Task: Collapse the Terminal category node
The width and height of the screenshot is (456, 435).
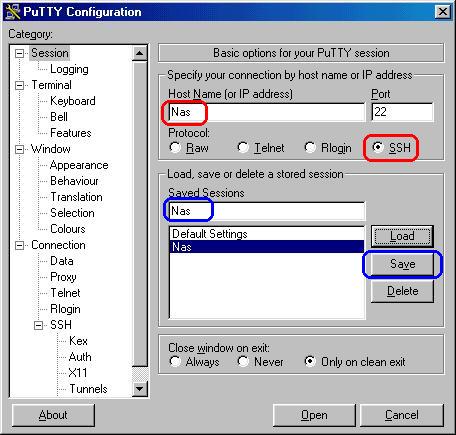Action: pyautogui.click(x=20, y=85)
